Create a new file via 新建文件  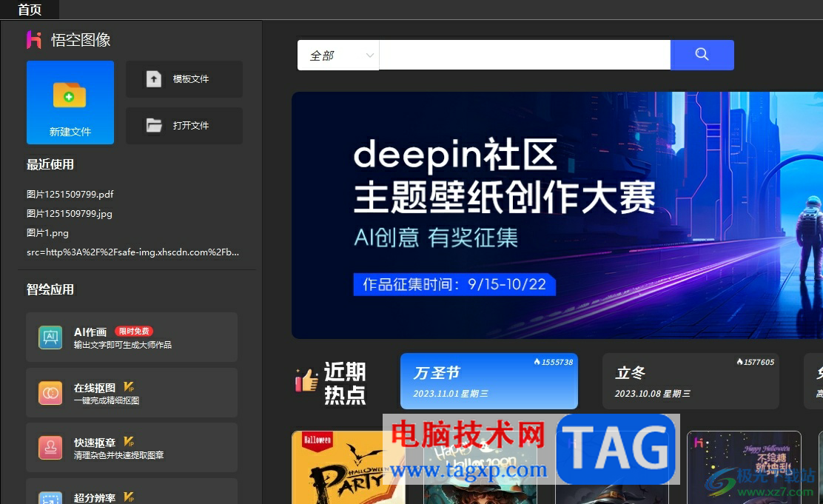click(70, 102)
